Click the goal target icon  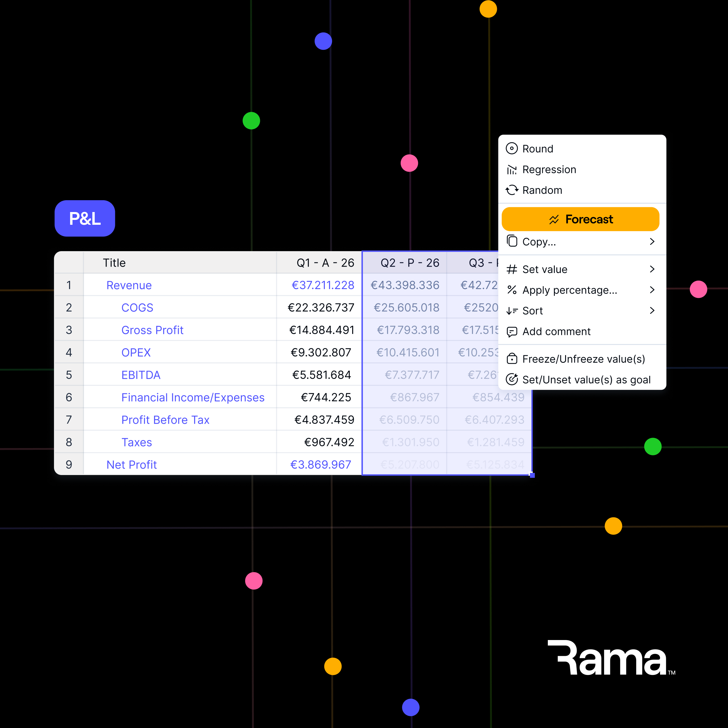pos(512,379)
